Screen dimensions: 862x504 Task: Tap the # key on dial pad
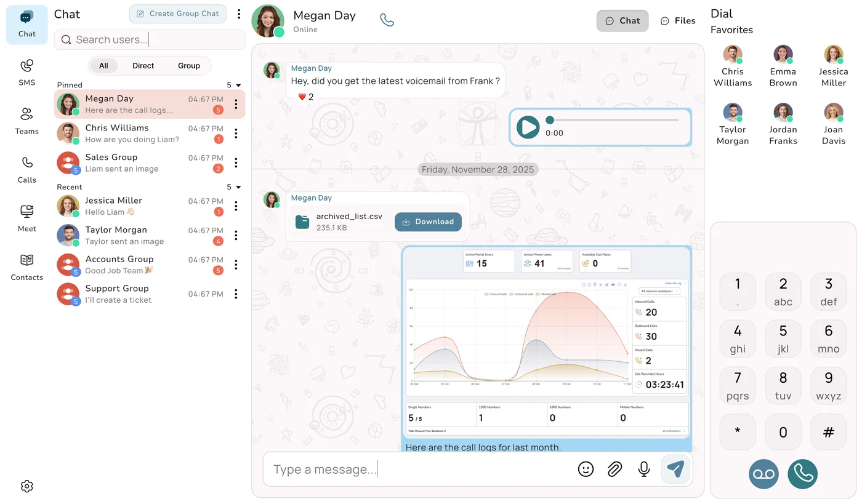(829, 432)
